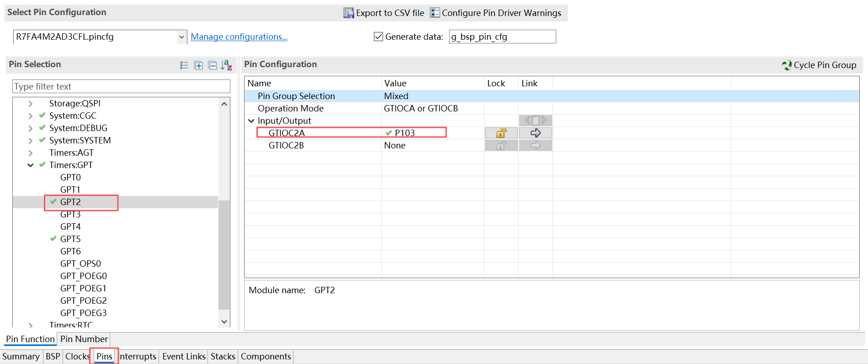Show the Interrupts tab

point(138,356)
